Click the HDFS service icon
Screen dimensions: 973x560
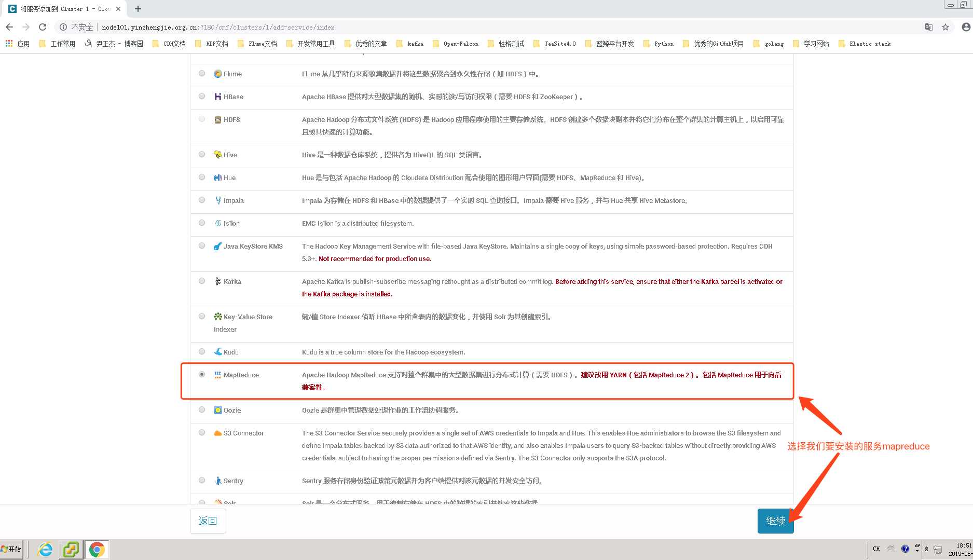(x=218, y=119)
